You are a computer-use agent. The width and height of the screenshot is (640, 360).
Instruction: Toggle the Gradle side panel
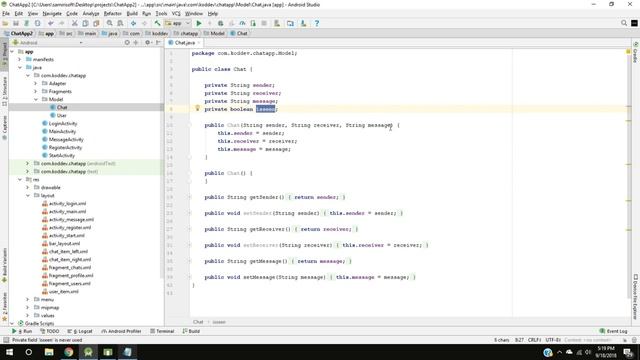pyautogui.click(x=636, y=53)
